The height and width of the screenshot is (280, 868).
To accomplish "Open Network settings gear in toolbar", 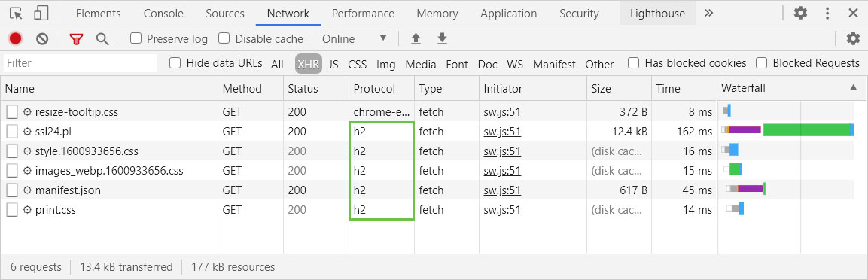I will [x=853, y=38].
